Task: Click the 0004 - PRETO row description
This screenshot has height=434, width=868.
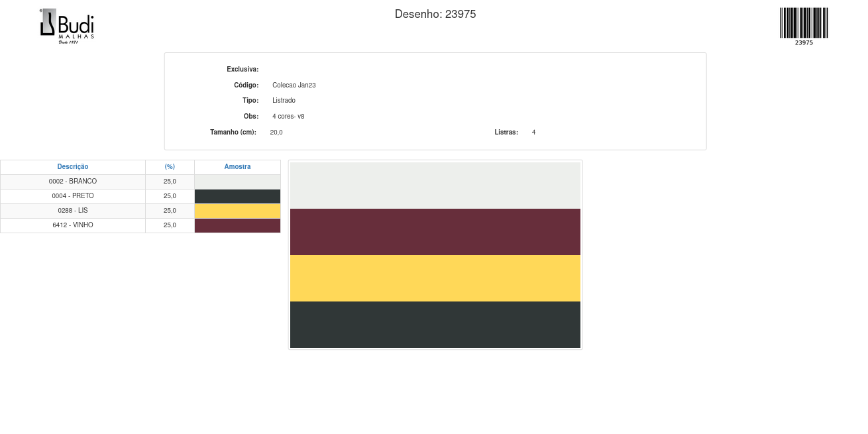Action: click(73, 196)
